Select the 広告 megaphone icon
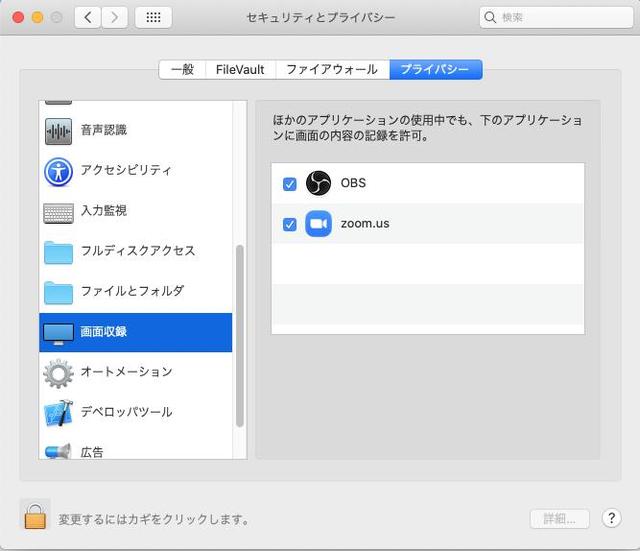The width and height of the screenshot is (640, 551). [x=59, y=451]
